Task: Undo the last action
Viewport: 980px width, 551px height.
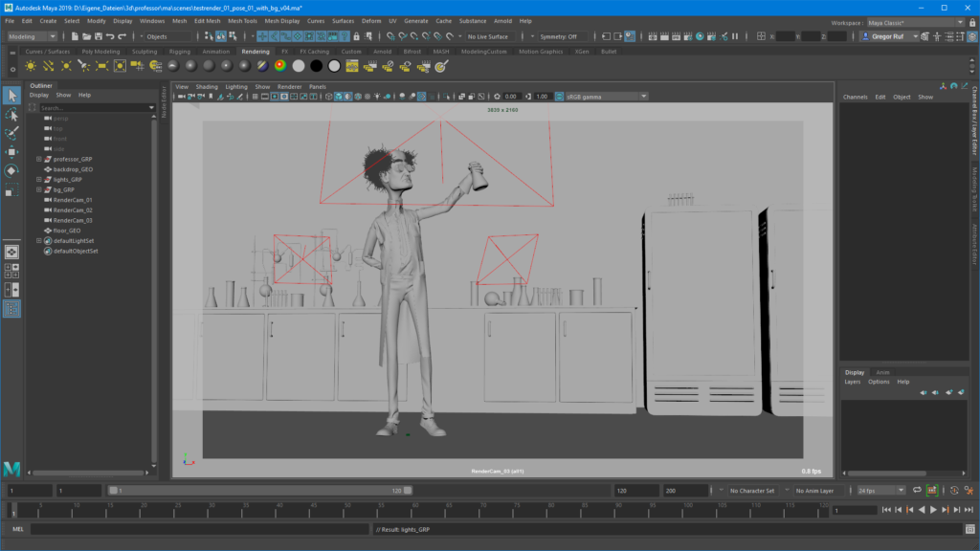Action: 110,37
